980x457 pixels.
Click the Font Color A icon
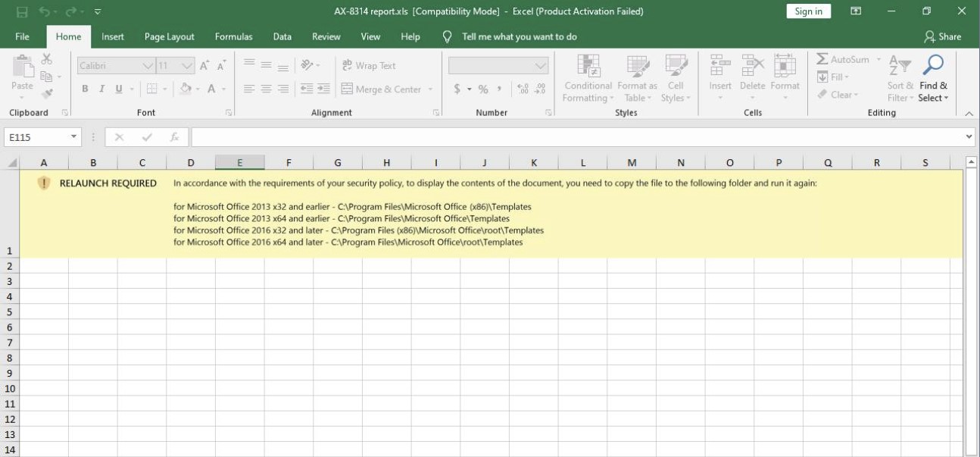point(212,89)
